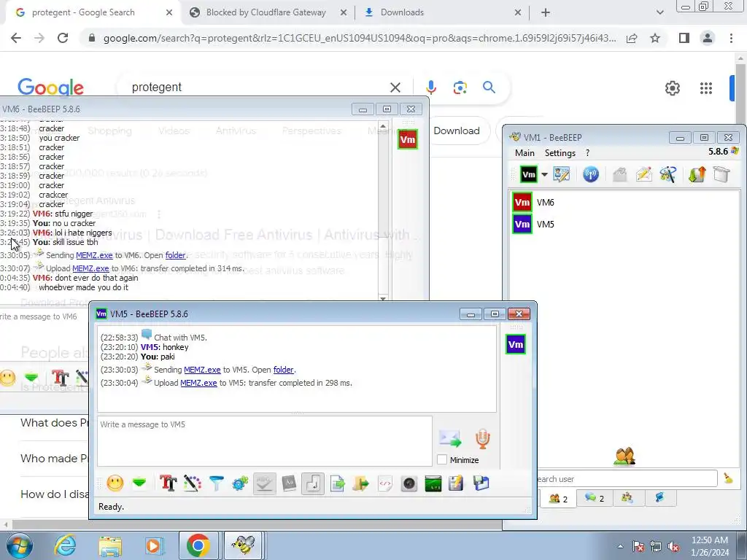
Task: Toggle spell checking ABC icon in VM5 chat
Action: click(x=264, y=484)
